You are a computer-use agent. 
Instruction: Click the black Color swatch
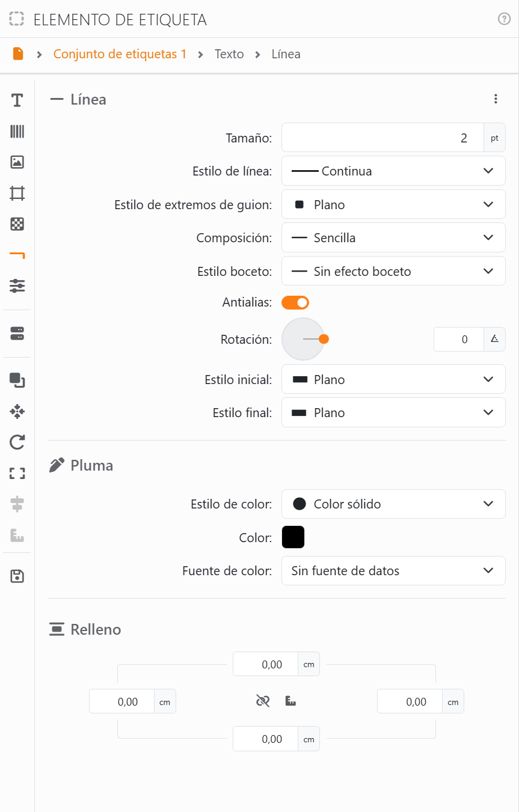(293, 537)
